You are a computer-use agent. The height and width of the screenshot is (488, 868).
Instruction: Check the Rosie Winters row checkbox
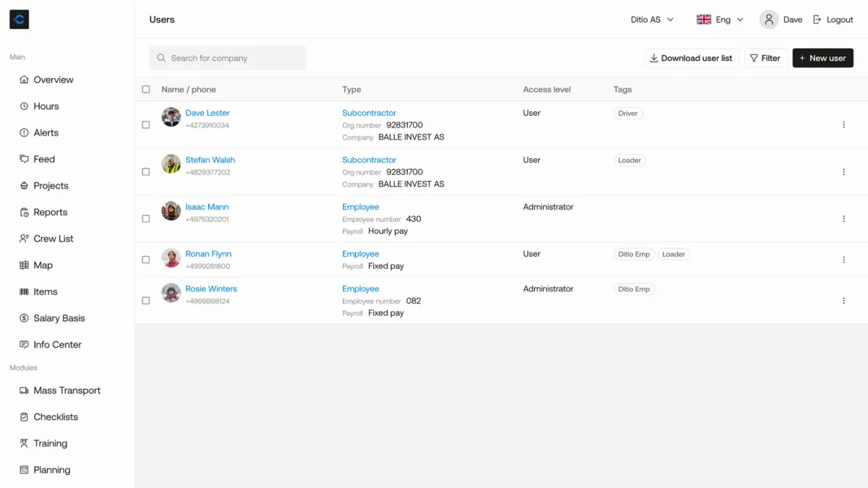point(146,301)
